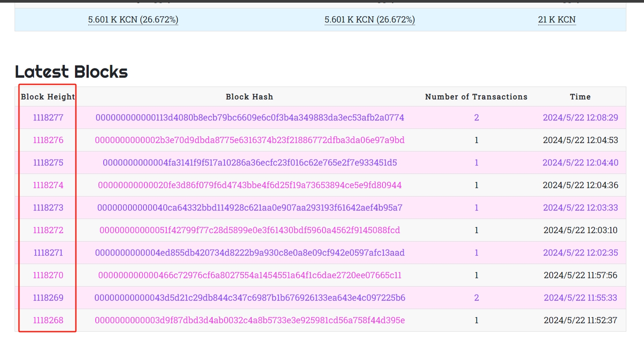Click the Block Hash column header
The image size is (644, 344).
tap(250, 97)
